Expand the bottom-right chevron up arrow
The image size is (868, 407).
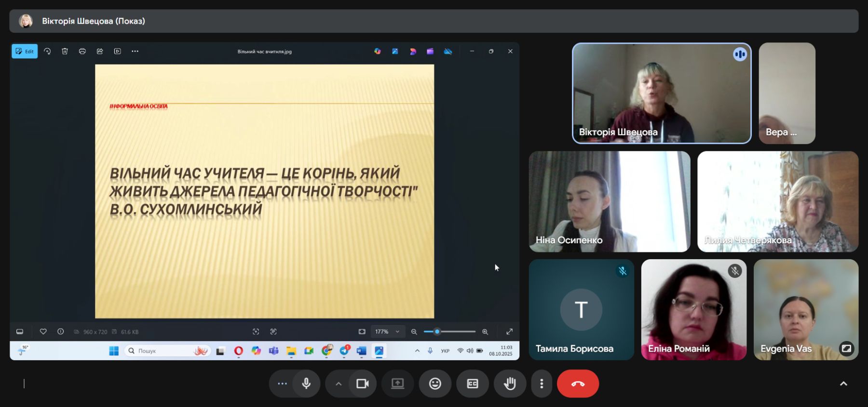tap(843, 383)
